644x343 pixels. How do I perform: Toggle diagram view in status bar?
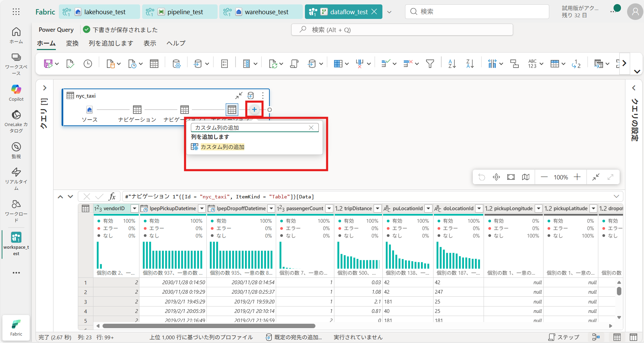[596, 337]
